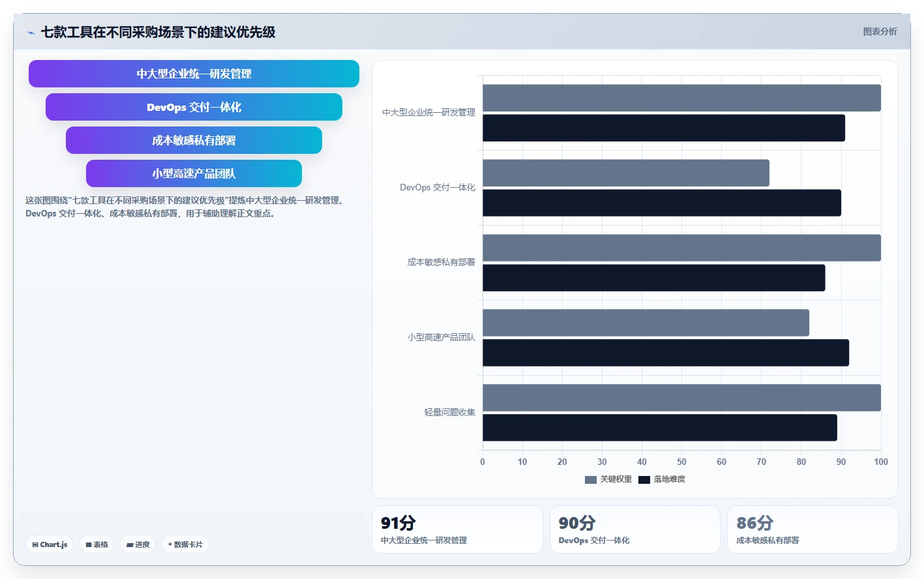The width and height of the screenshot is (924, 579).
Task: Click the description paragraph starting 这张图围绕
Action: (185, 207)
